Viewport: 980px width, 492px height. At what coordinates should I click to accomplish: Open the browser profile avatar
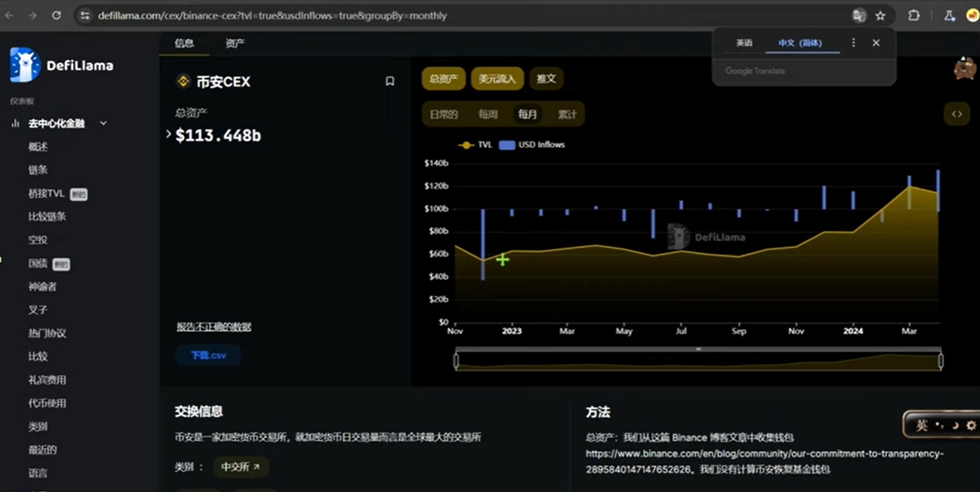(x=973, y=15)
